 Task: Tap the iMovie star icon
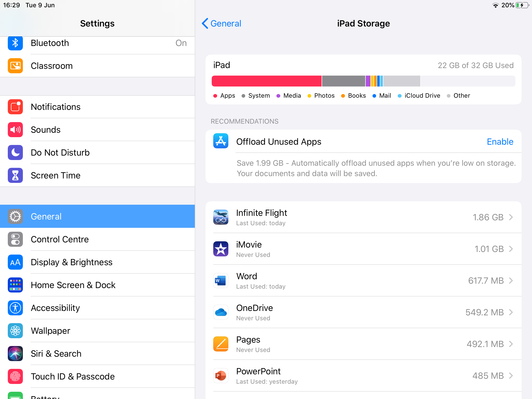point(221,249)
